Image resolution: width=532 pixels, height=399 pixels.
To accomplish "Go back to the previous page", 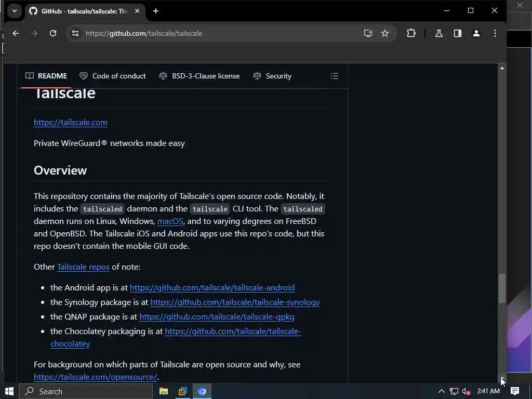I will tap(16, 33).
